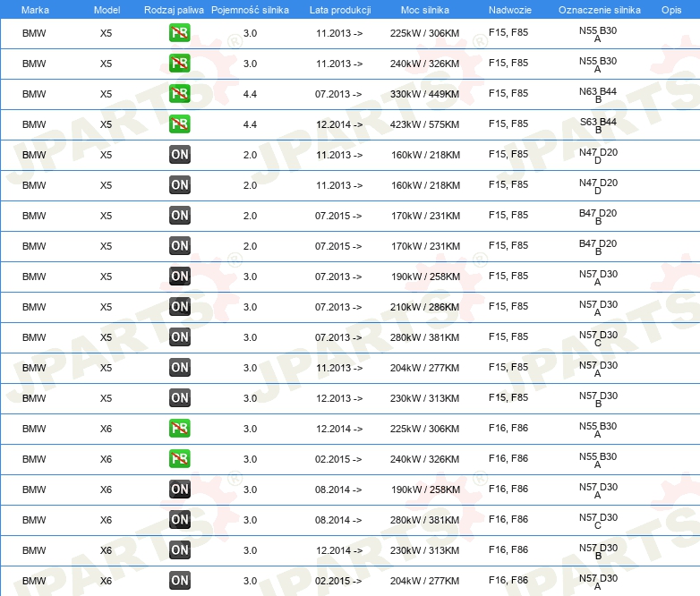700x596 pixels.
Task: Click the PB petrol icon for X6 225kW/306KM
Action: (x=179, y=428)
